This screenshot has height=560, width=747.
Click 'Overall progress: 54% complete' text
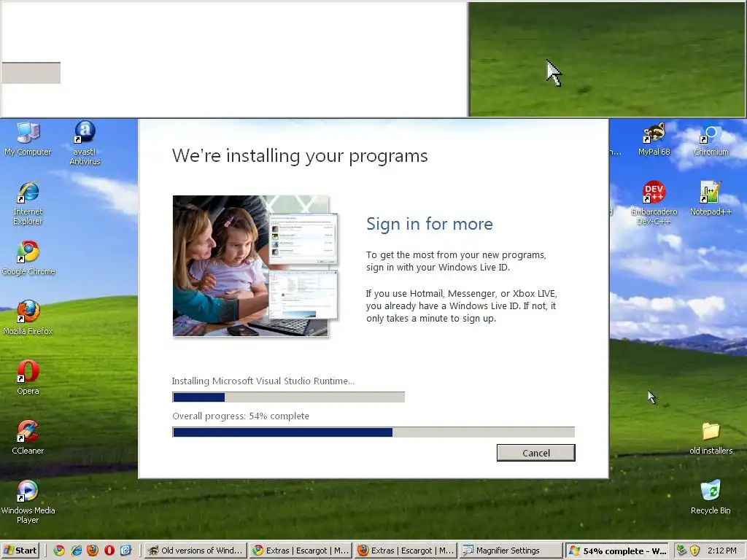click(241, 416)
